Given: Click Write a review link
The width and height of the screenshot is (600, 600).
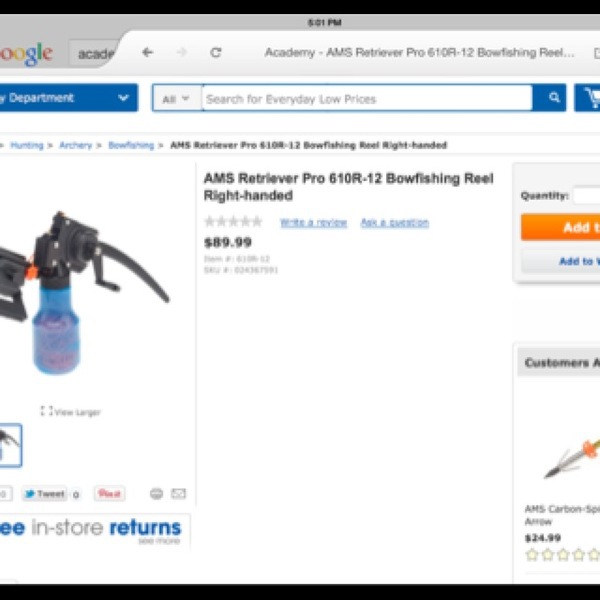Looking at the screenshot, I should pyautogui.click(x=313, y=223).
